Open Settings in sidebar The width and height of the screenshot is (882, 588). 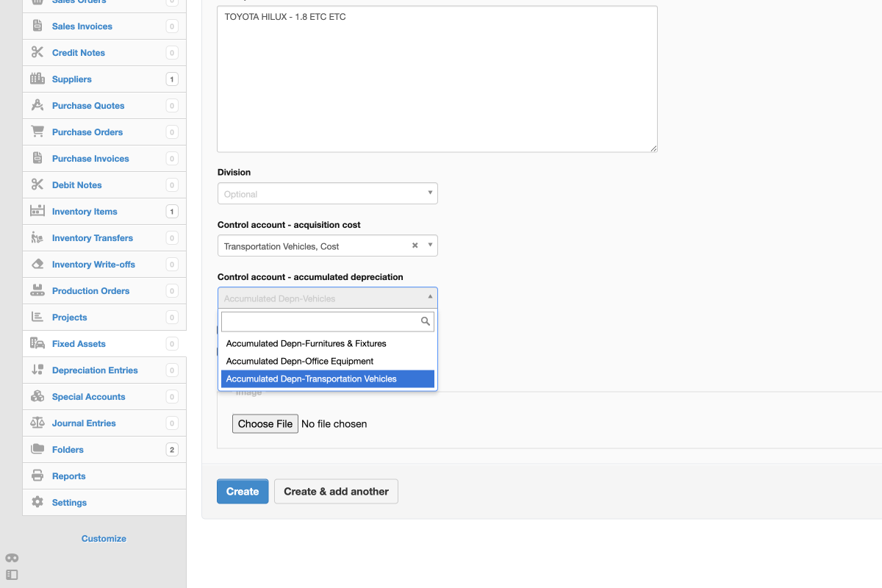104,503
